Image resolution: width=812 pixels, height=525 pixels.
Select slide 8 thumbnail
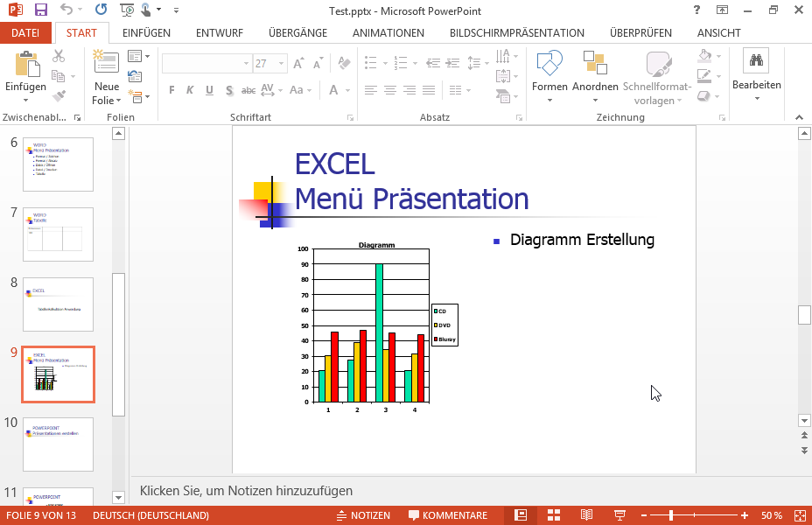58,304
